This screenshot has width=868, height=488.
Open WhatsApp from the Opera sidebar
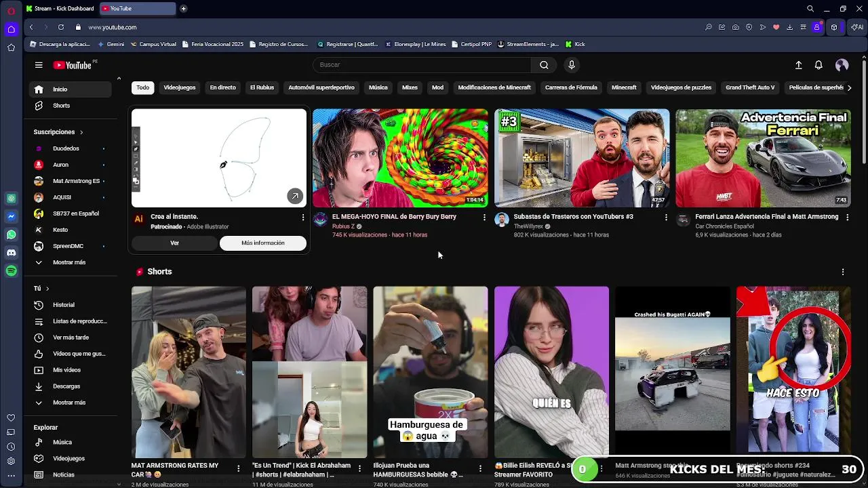point(11,235)
